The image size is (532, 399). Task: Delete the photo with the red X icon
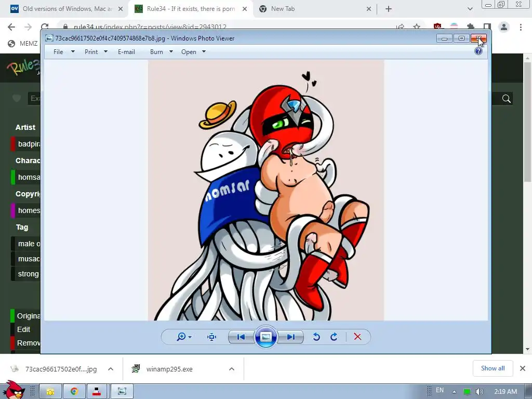[x=357, y=337]
